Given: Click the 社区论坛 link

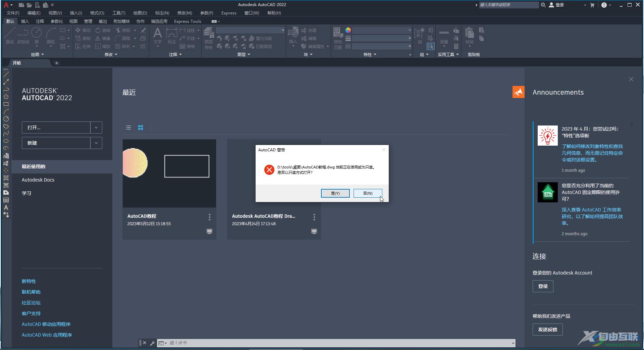Looking at the screenshot, I should pyautogui.click(x=31, y=303).
